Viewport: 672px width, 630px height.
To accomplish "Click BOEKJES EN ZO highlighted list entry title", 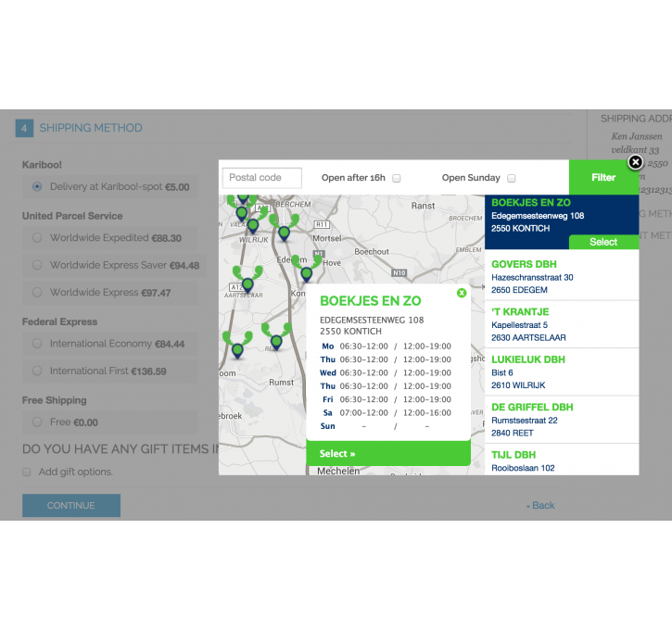I will [530, 203].
